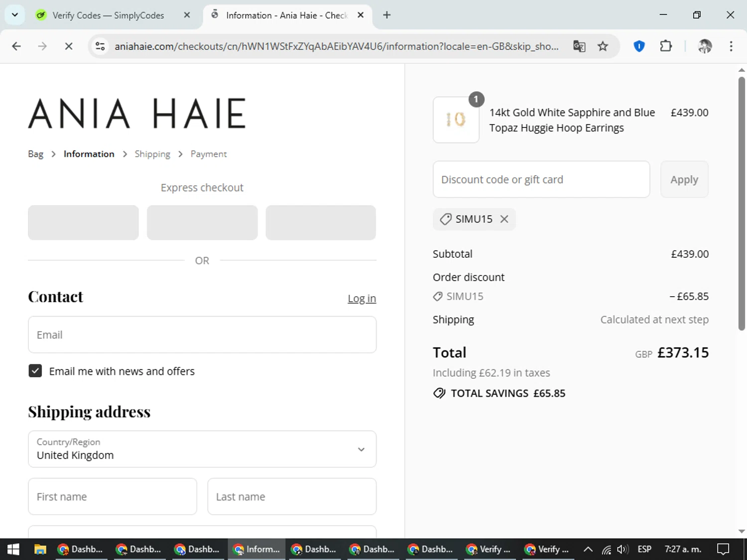Open the Windows Start menu
The image size is (747, 560).
click(x=13, y=549)
